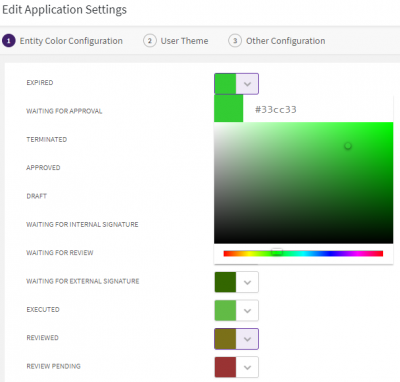
Task: Click the Edit Application Settings heading
Action: [64, 10]
